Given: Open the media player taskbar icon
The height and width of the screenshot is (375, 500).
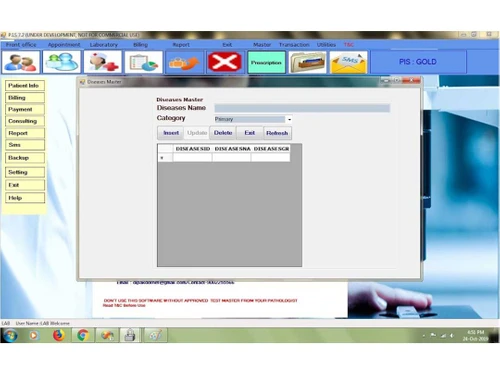Looking at the screenshot, I should (x=34, y=335).
